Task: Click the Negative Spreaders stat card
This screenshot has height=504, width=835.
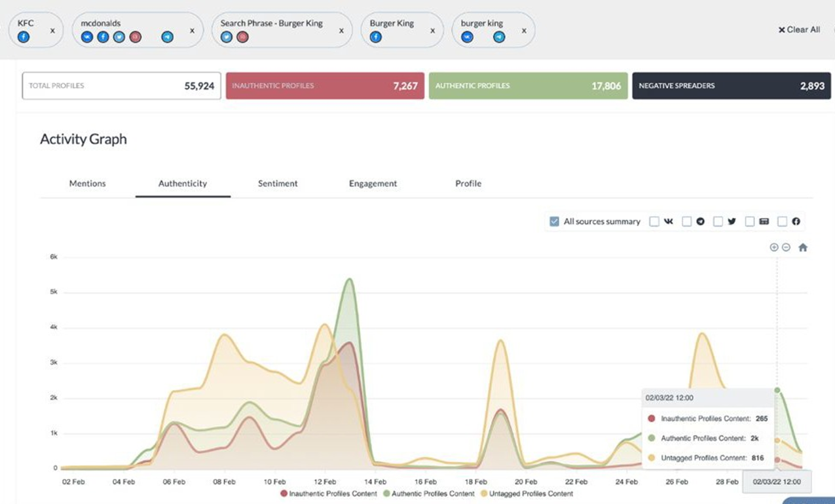Action: [731, 86]
